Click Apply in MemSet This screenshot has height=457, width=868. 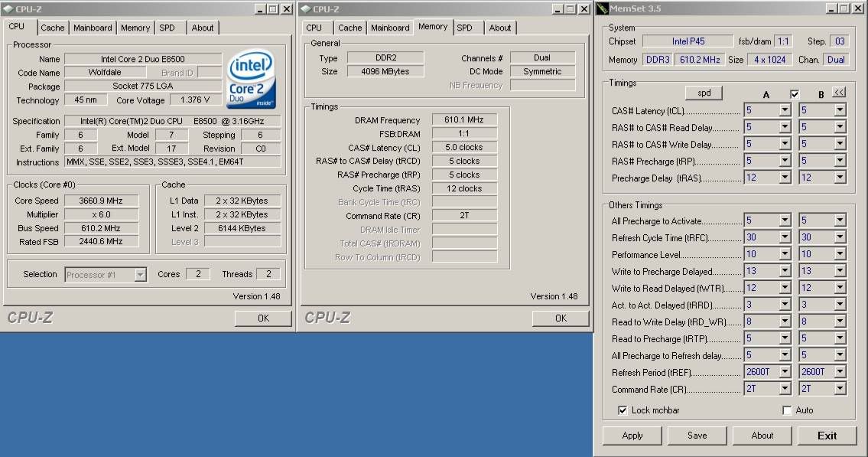[632, 436]
